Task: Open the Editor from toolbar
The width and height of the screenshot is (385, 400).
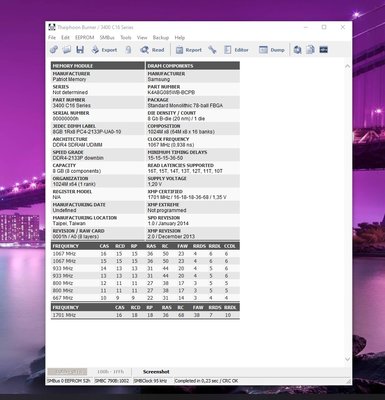Action: coord(236,50)
